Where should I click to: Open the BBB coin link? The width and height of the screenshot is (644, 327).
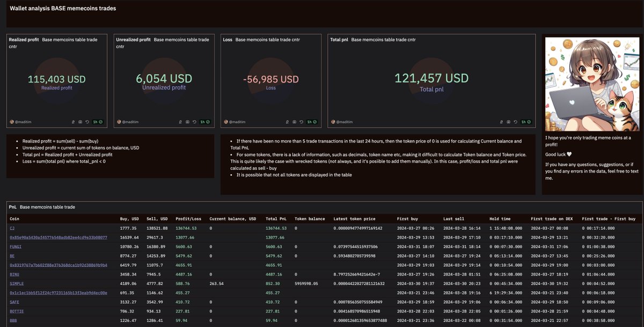click(13, 321)
